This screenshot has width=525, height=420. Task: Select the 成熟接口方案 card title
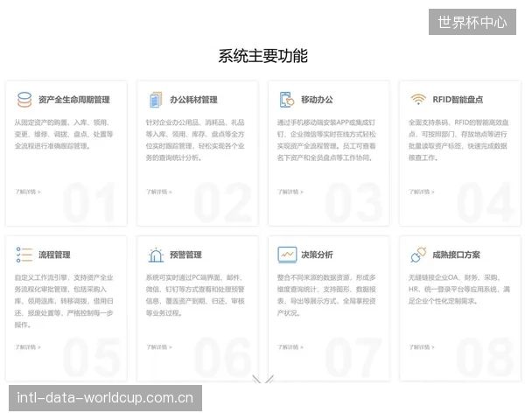pos(457,255)
